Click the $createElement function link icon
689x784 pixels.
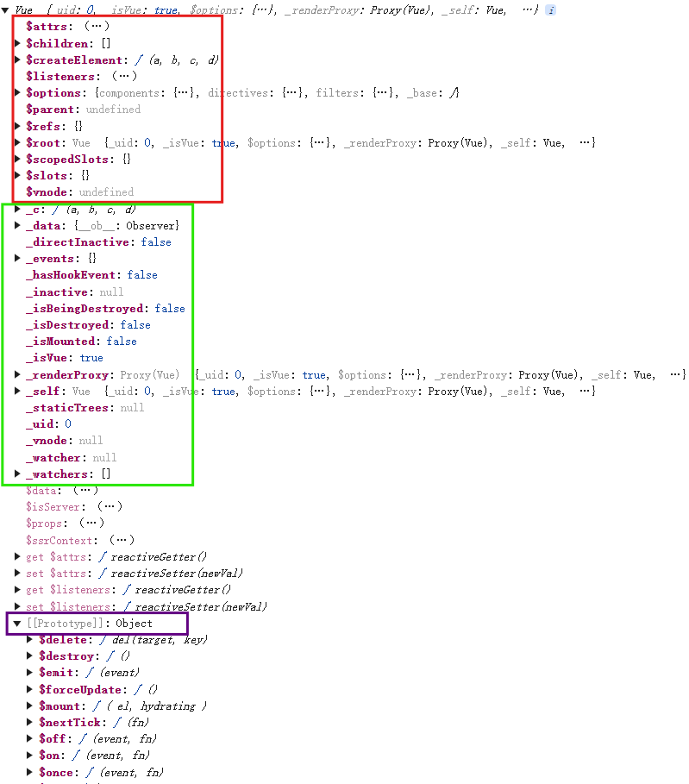[139, 60]
